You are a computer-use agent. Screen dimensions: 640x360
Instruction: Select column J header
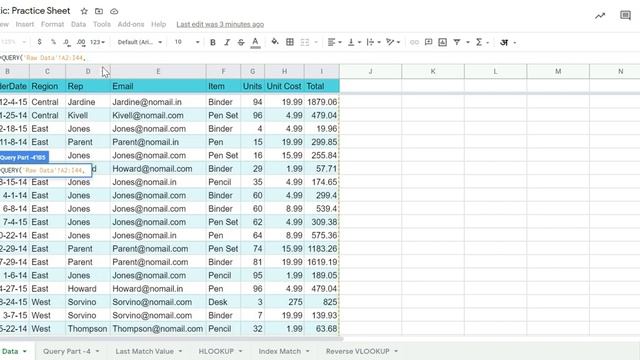pos(370,71)
